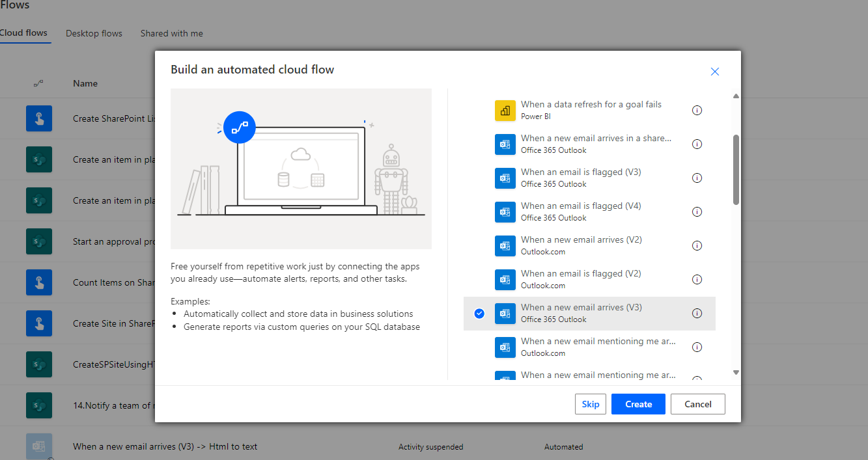Pick When an email is flagged (V2) Outlook.com
This screenshot has height=460, width=868.
589,280
